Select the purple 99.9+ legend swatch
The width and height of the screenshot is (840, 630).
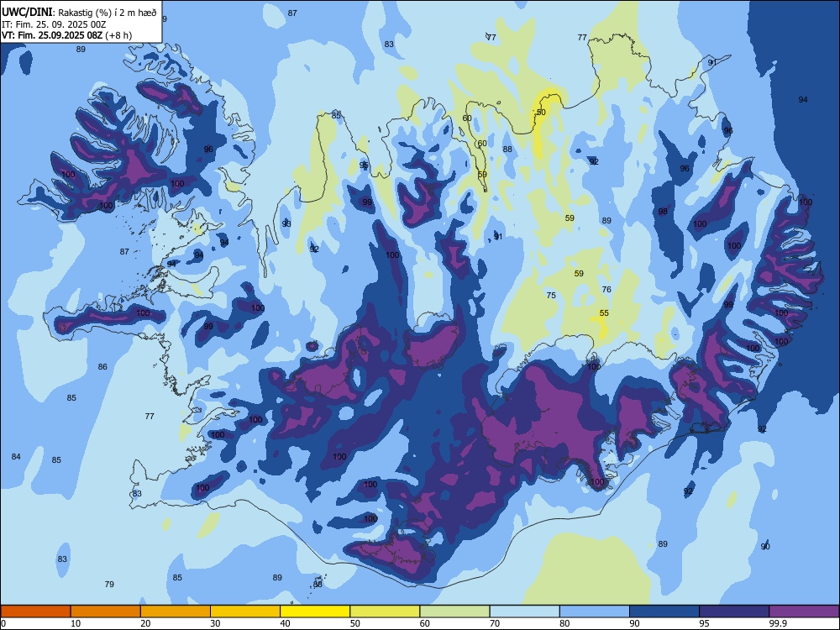(x=804, y=612)
